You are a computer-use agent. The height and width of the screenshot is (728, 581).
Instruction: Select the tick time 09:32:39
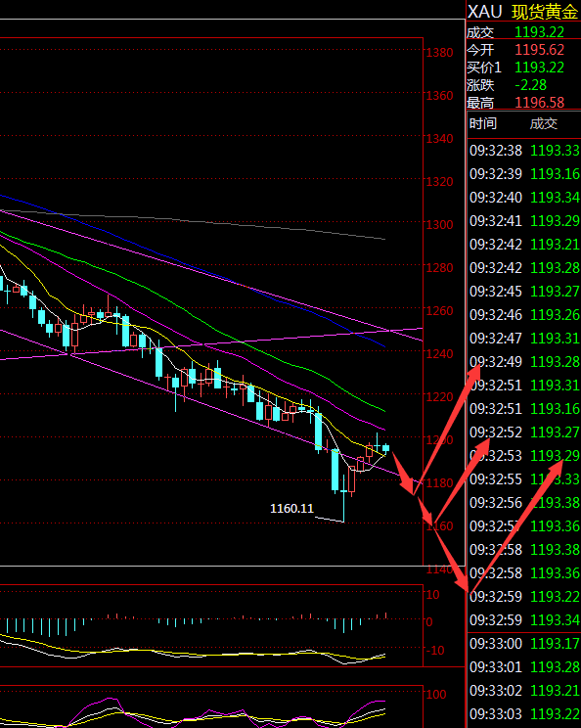(x=496, y=173)
